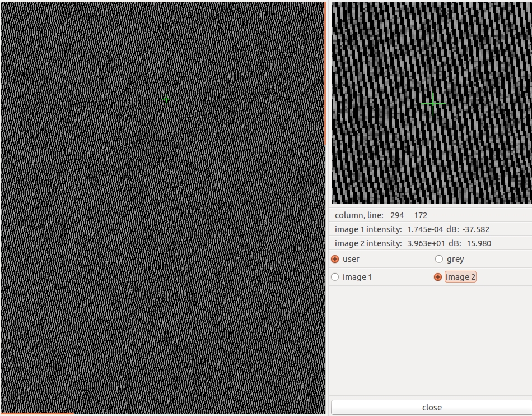Click the green crosshair in main image
Screen dimensions: 532x416
point(166,99)
